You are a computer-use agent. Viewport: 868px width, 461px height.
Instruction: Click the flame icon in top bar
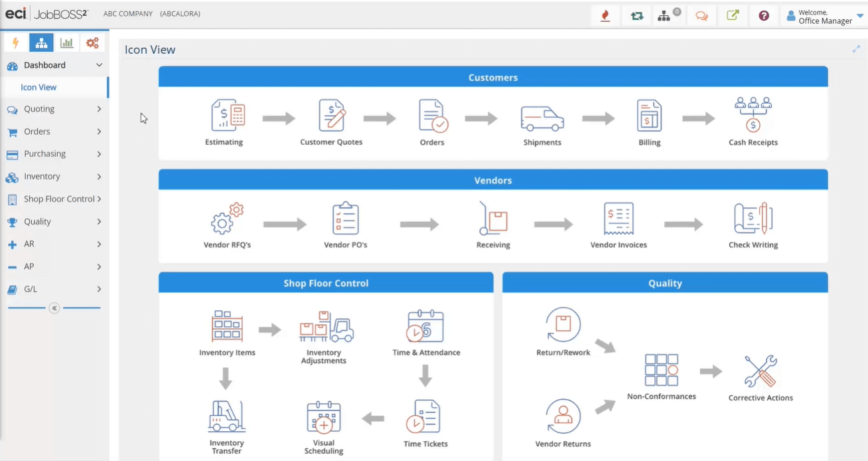(605, 16)
